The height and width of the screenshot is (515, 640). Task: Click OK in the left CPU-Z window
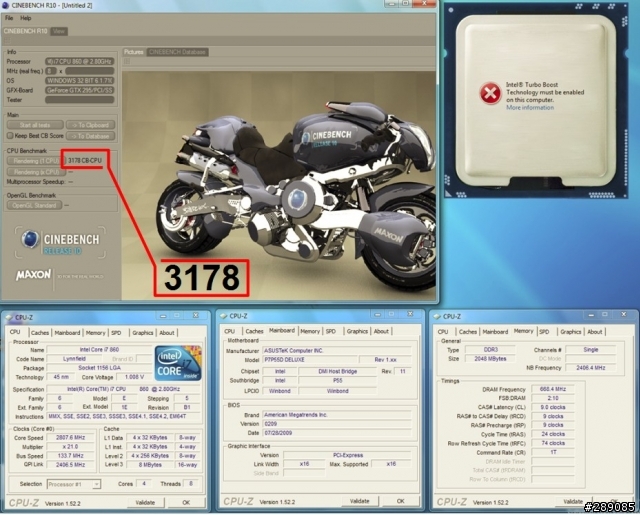(186, 502)
